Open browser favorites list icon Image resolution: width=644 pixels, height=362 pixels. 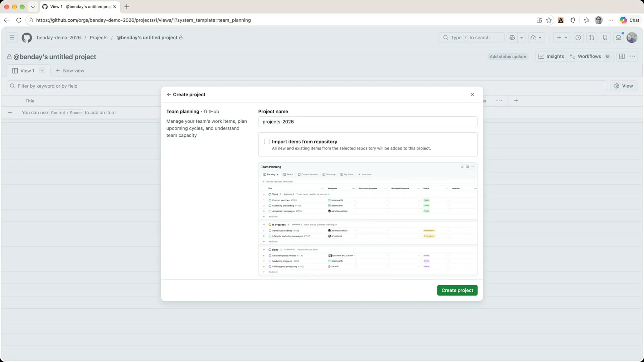point(586,20)
